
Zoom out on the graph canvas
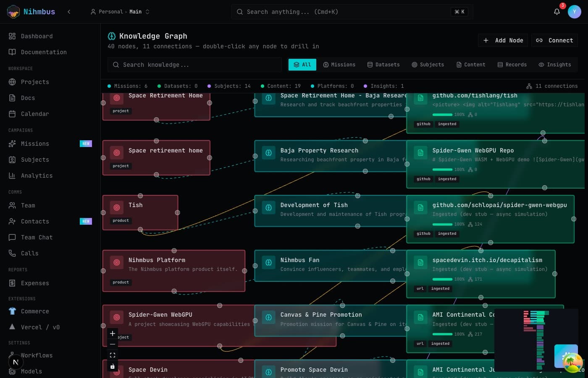pos(113,344)
